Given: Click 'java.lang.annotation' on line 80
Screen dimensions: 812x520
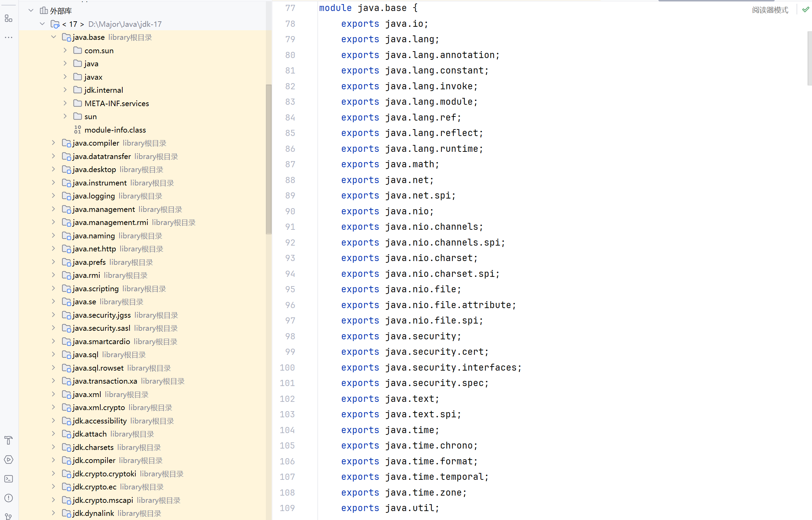Looking at the screenshot, I should [440, 55].
